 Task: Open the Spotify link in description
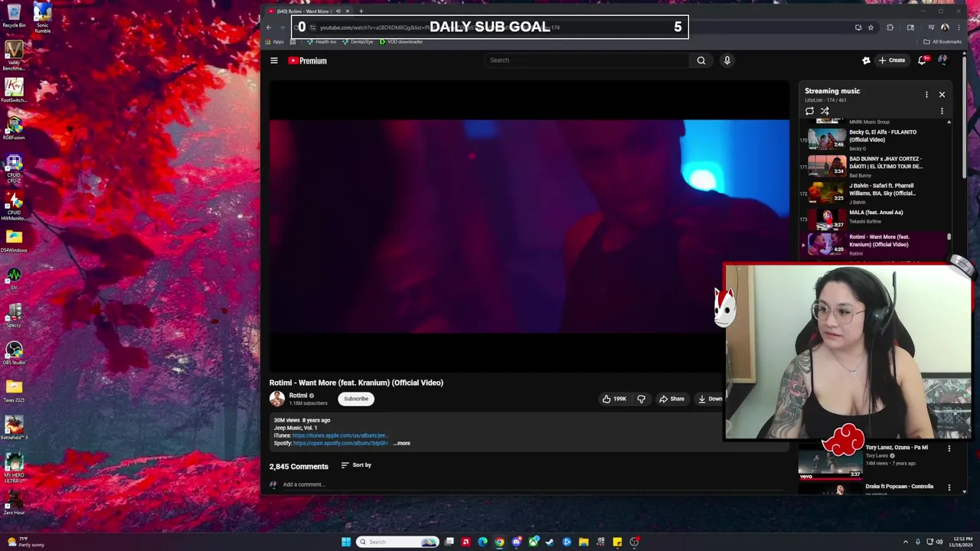340,443
